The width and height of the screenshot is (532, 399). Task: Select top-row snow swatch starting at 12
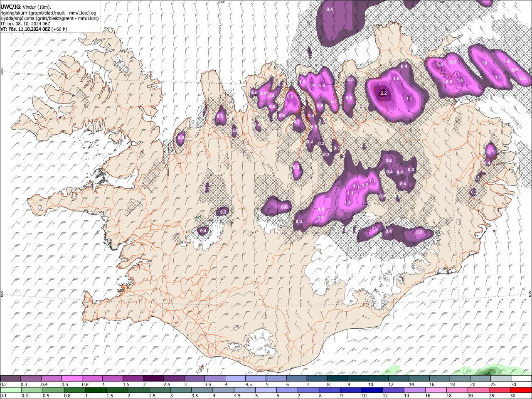pos(398,379)
